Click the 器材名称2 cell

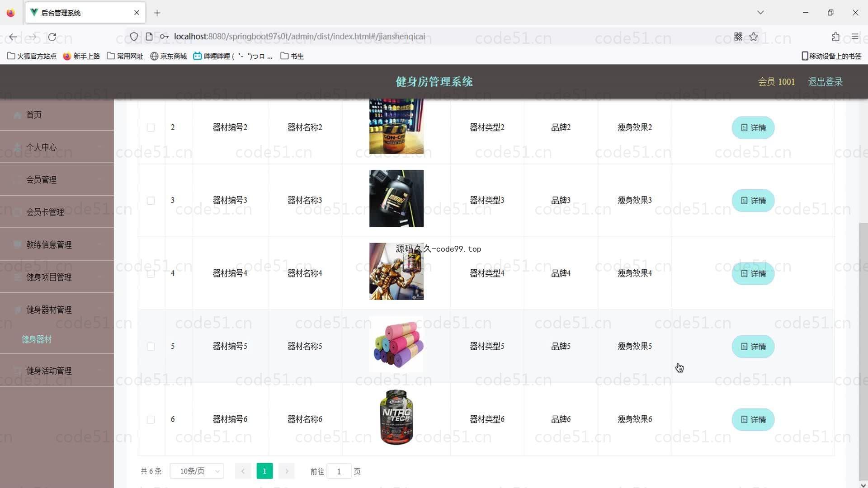pos(305,127)
